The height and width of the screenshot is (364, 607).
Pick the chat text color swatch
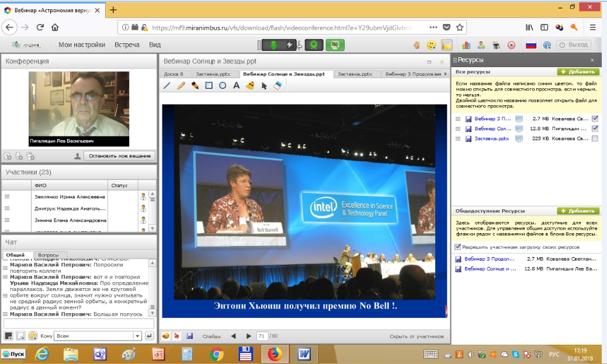point(9,336)
